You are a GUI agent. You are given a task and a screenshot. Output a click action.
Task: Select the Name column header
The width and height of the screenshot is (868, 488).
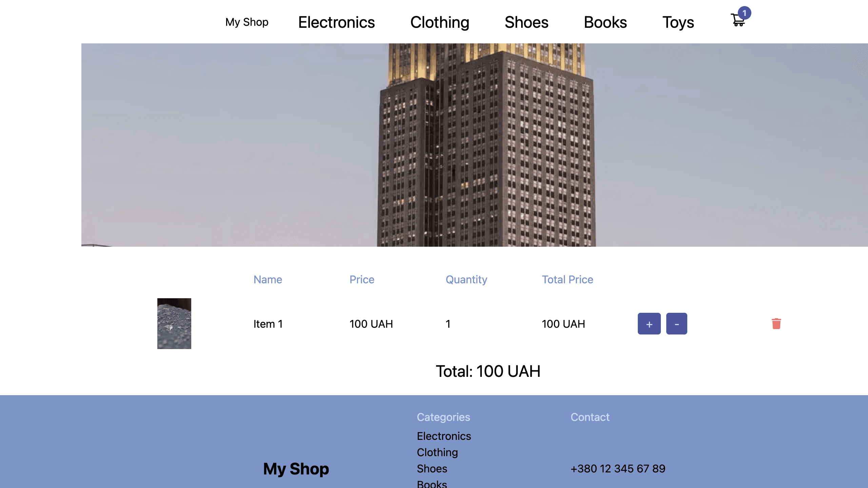pyautogui.click(x=268, y=279)
